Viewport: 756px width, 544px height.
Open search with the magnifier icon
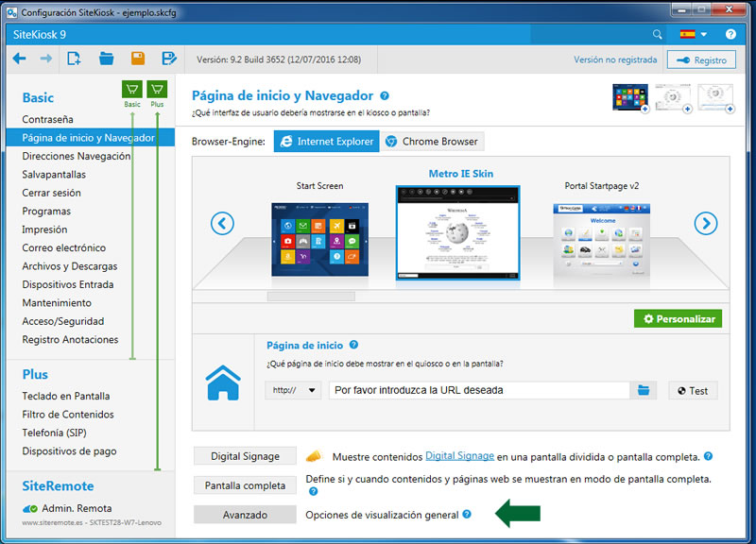click(x=659, y=33)
